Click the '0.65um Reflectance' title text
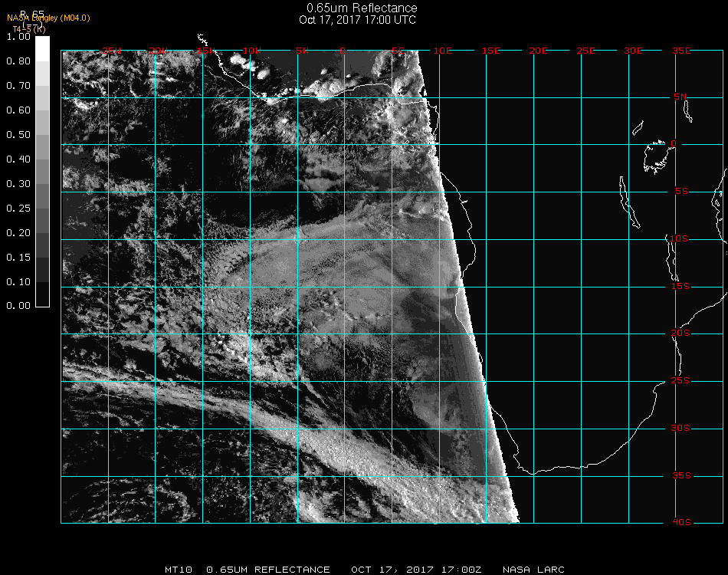The image size is (728, 575). click(362, 8)
